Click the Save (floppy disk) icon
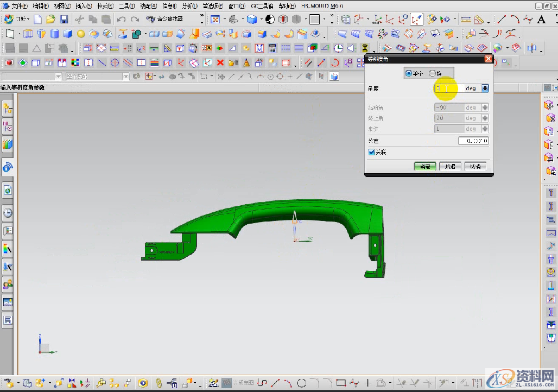558x392 pixels. 64,20
